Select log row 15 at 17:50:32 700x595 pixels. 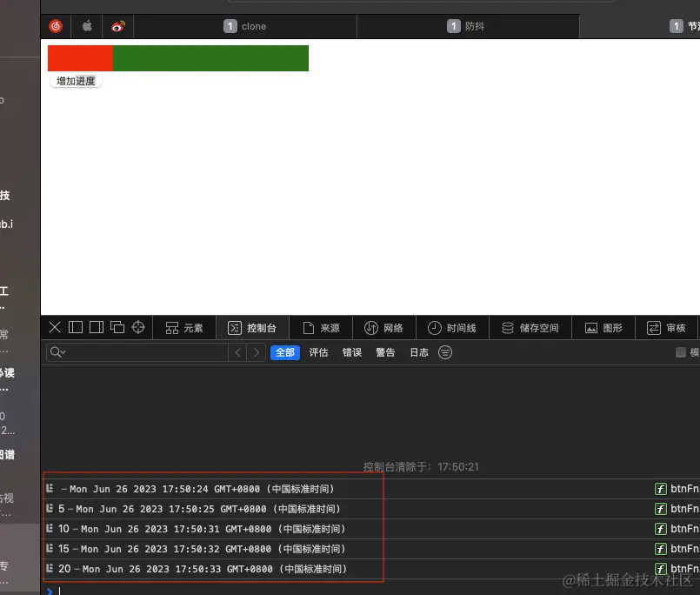tap(370, 549)
